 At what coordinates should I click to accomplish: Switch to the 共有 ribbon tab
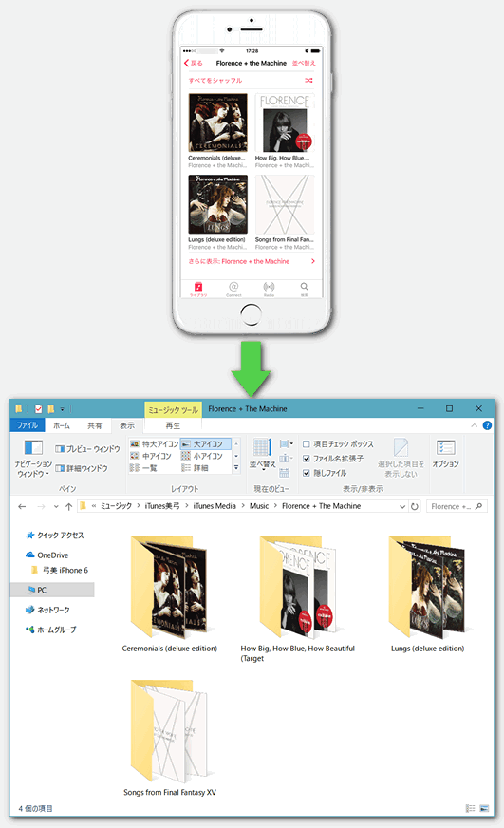tap(95, 425)
